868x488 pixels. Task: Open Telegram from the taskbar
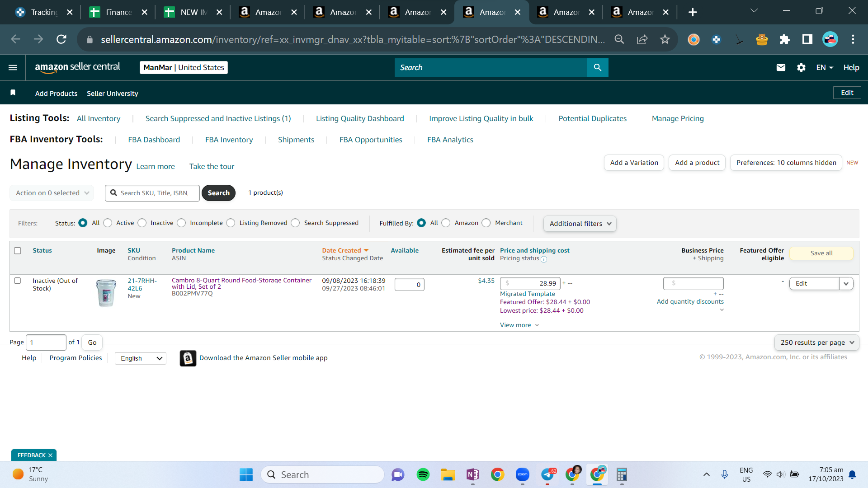click(x=547, y=475)
